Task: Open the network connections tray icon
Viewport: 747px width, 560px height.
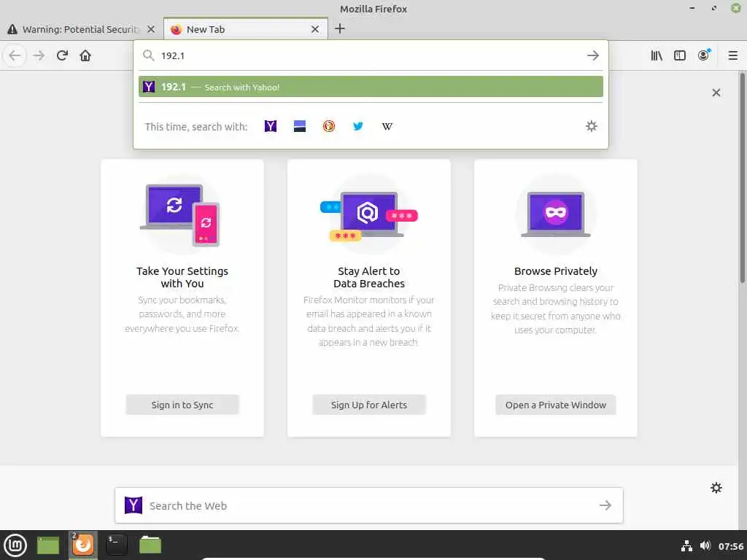Action: 686,545
